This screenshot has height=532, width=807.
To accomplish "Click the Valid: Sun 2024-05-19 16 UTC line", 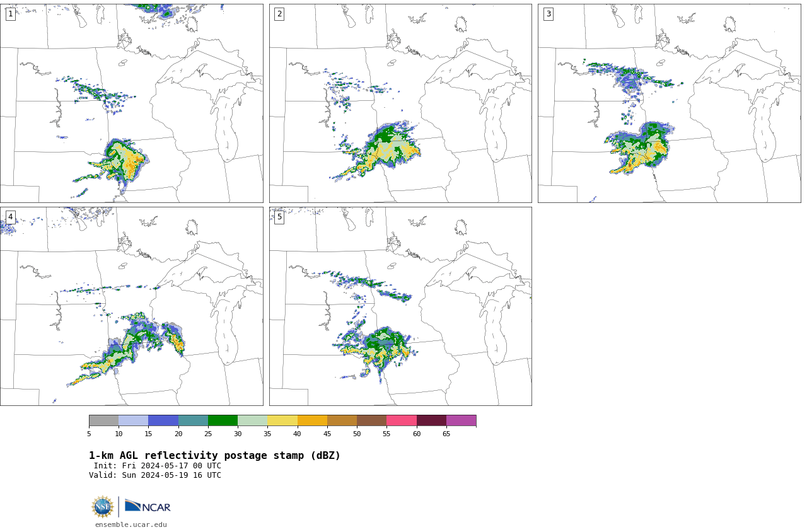I will pyautogui.click(x=155, y=475).
